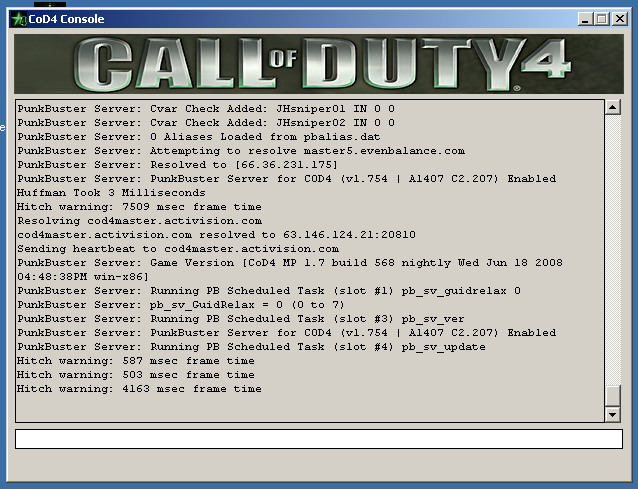Click 'Resolved to [66.36.231.175]' line
Viewport: 638px width, 489px height.
(x=177, y=164)
